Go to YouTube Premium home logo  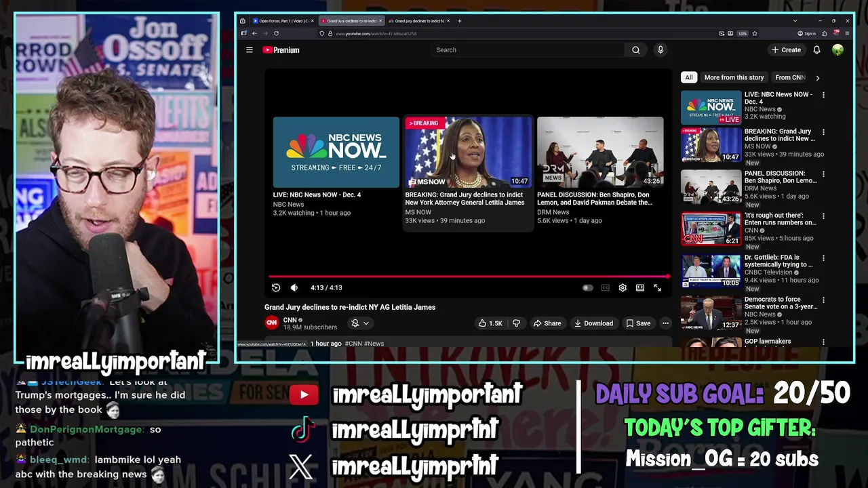click(x=281, y=50)
